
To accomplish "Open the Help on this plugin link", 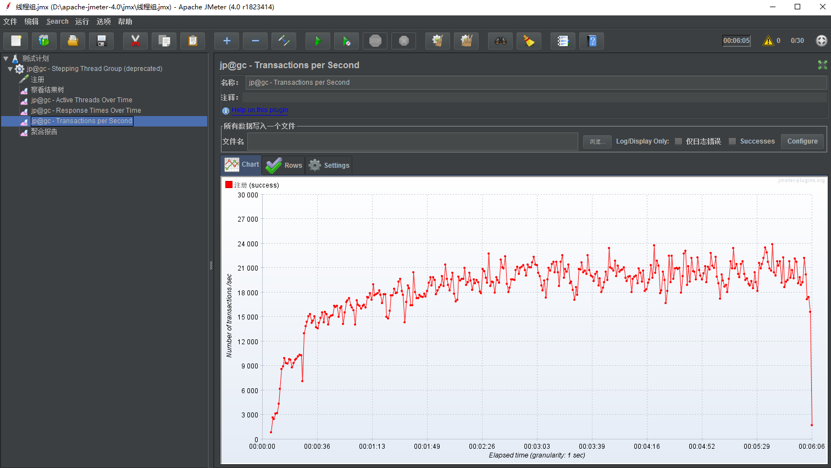I will coord(260,110).
